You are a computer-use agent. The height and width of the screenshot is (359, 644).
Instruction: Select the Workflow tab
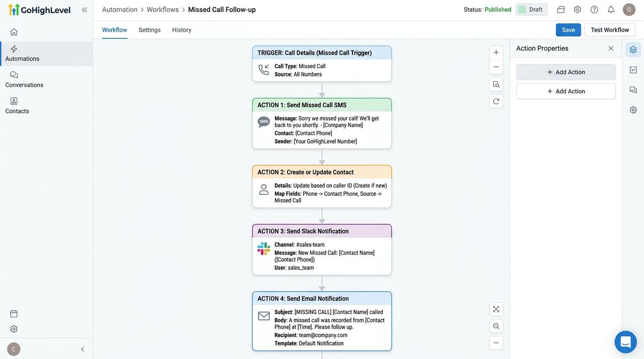coord(115,30)
